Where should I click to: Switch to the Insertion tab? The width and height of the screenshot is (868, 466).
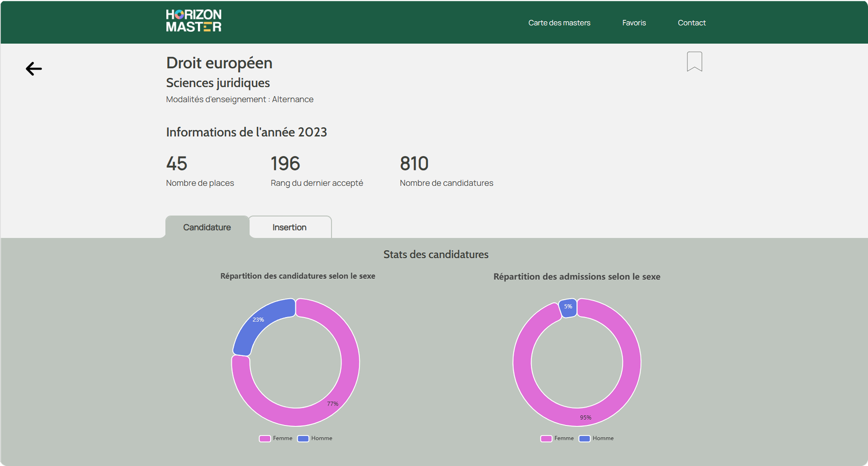point(290,227)
